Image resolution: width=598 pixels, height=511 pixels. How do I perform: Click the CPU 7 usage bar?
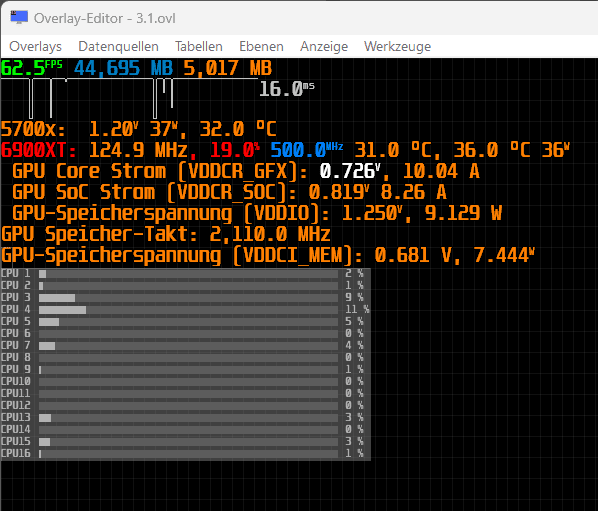[188, 346]
